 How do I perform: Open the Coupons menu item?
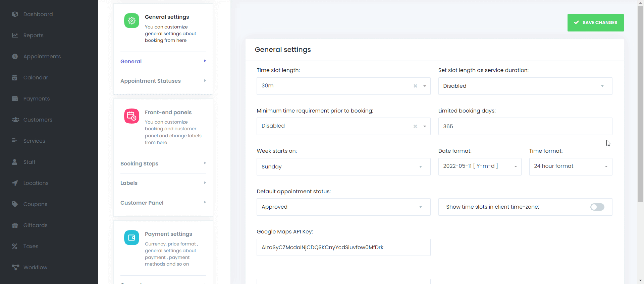[35, 204]
